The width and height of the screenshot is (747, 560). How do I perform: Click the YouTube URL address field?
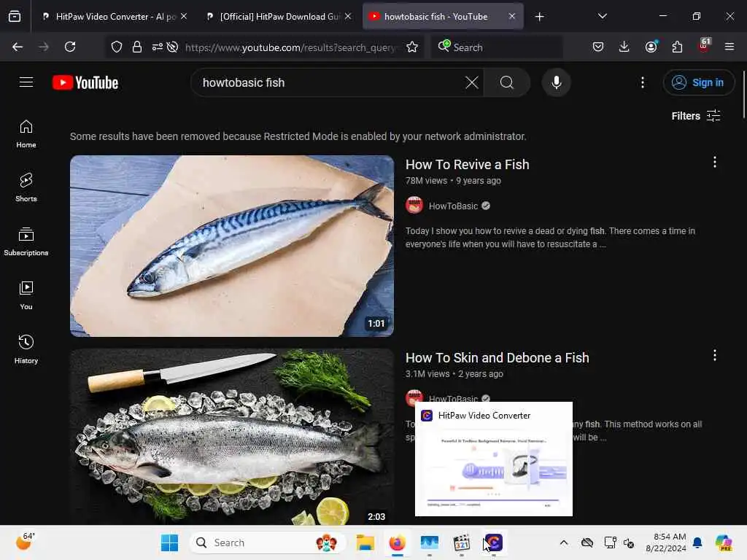[290, 47]
